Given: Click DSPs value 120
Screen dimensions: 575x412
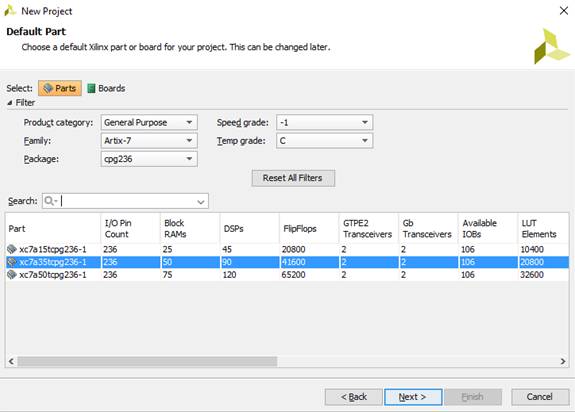Looking at the screenshot, I should point(230,275).
